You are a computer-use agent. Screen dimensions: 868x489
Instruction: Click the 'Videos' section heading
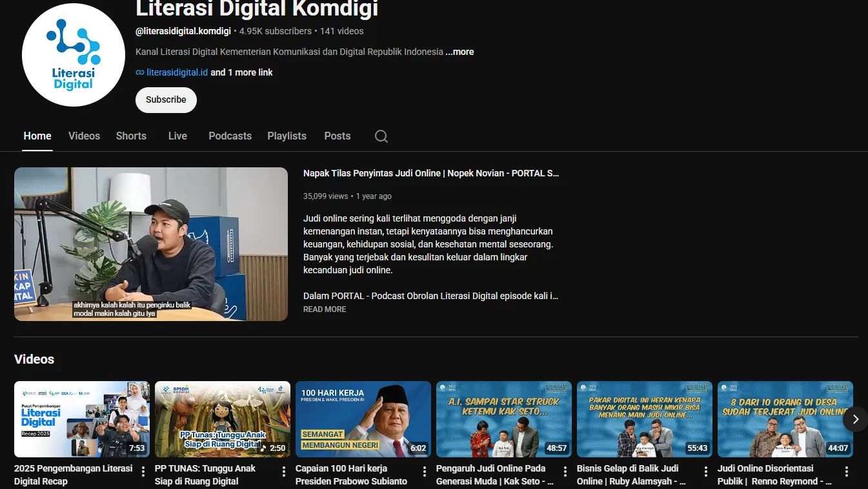(x=34, y=359)
